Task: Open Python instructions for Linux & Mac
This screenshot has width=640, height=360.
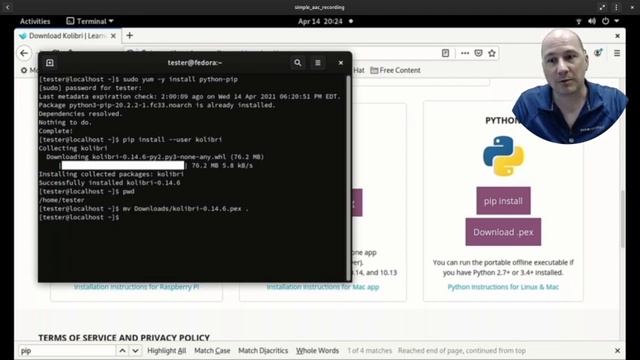Action: pyautogui.click(x=503, y=287)
